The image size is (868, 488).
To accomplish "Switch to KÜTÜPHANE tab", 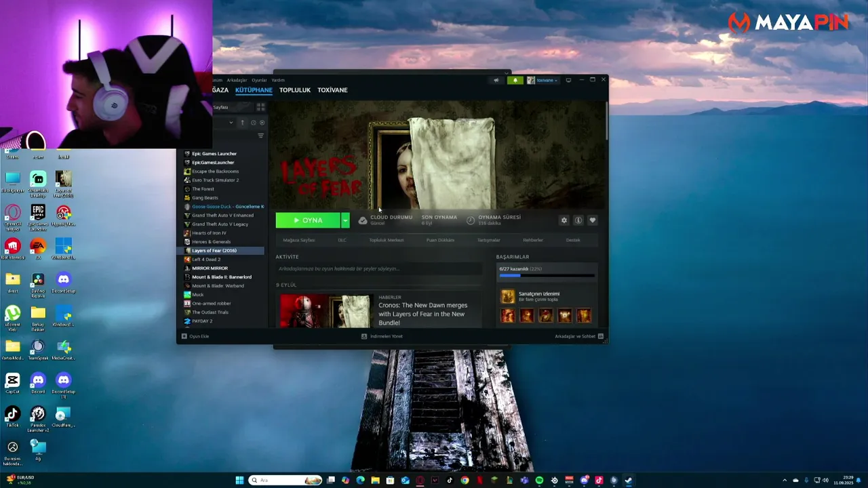I will (x=254, y=90).
